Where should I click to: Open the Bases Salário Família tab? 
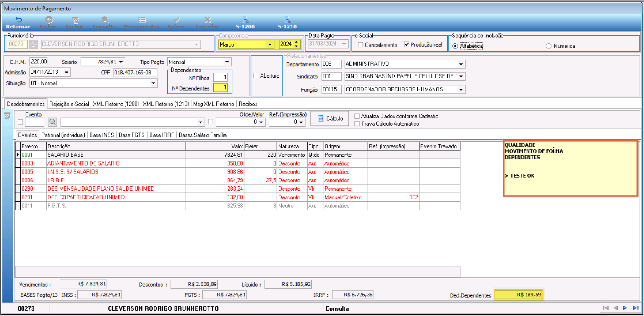tap(203, 135)
